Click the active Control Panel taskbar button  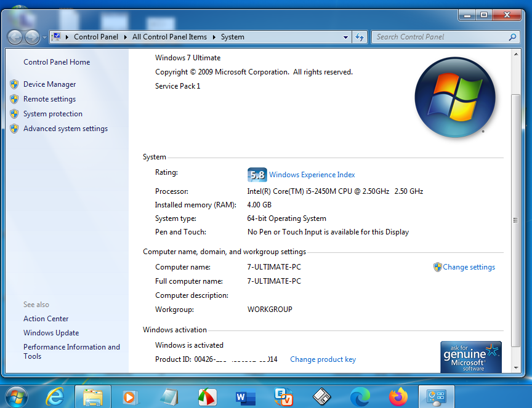(x=437, y=397)
